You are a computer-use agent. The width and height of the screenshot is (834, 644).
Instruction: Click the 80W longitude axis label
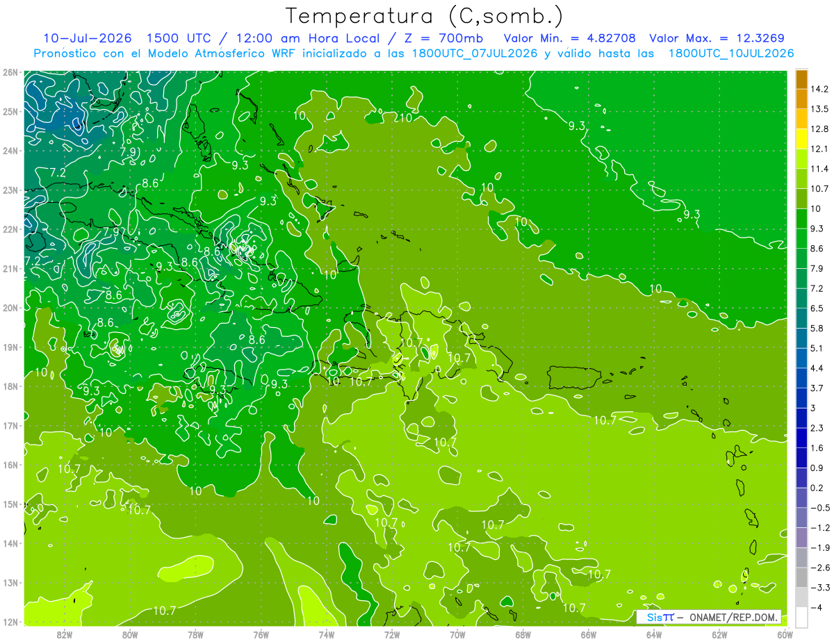[x=130, y=635]
